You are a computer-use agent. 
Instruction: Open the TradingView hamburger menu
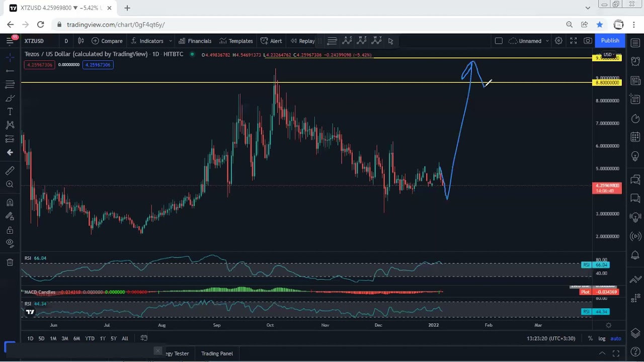10,41
